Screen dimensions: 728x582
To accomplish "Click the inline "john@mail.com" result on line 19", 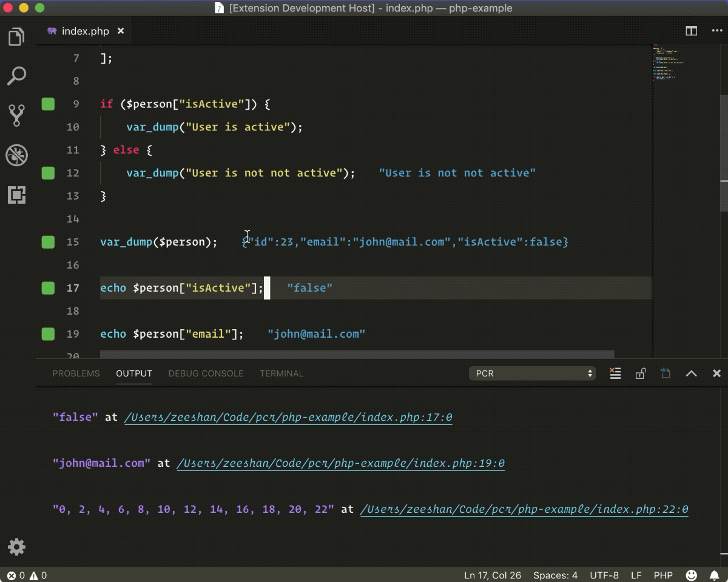I will pyautogui.click(x=316, y=334).
